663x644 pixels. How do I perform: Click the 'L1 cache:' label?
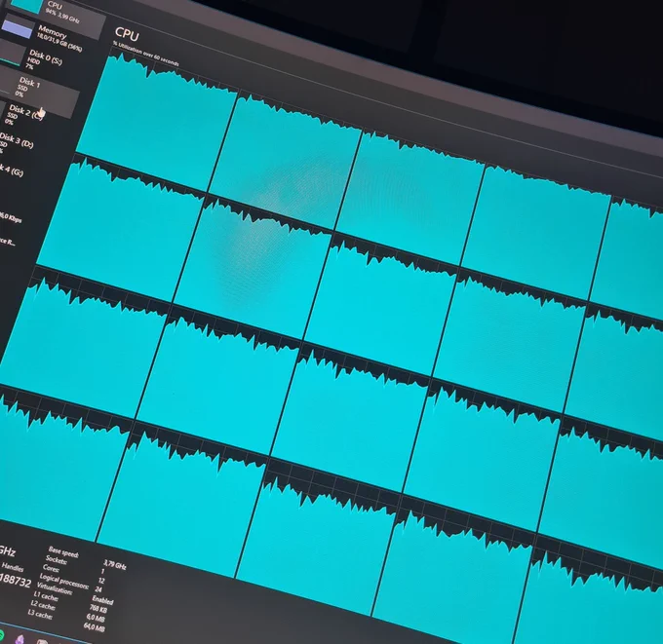click(46, 596)
